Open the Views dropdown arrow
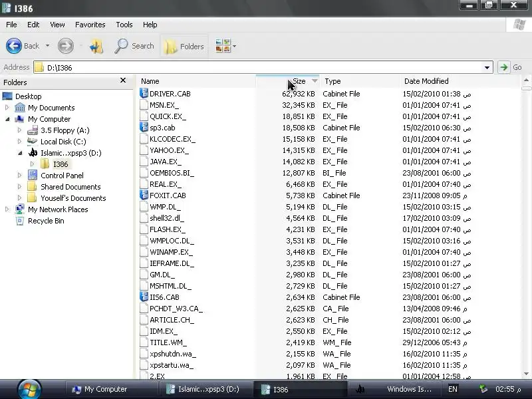 235,46
